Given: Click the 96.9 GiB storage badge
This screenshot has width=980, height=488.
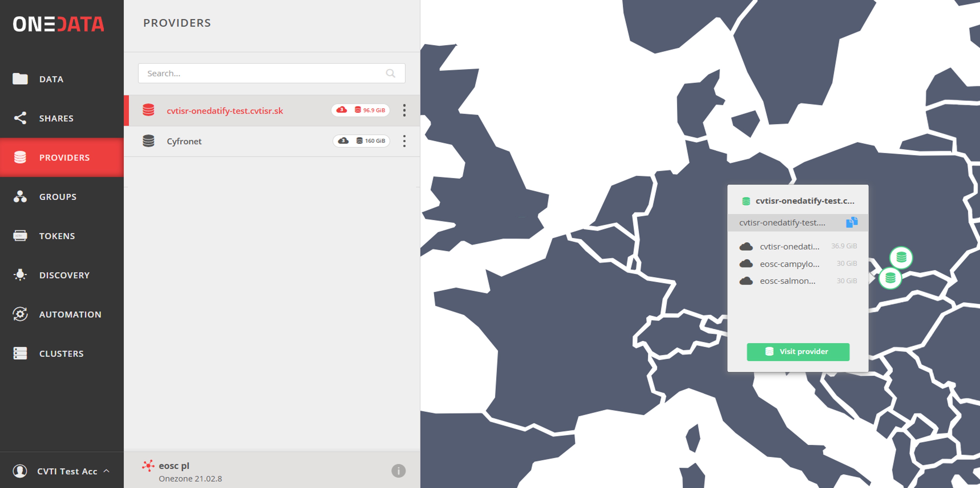Looking at the screenshot, I should pos(370,110).
